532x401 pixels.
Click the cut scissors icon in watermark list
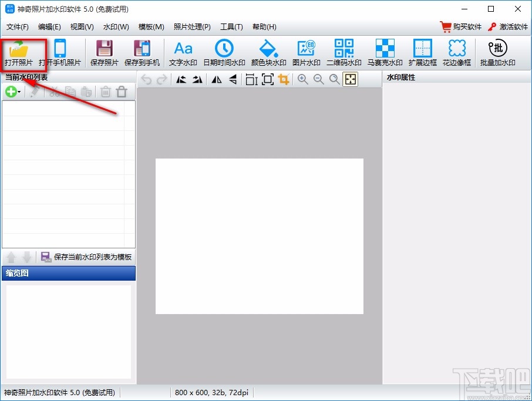click(x=54, y=92)
